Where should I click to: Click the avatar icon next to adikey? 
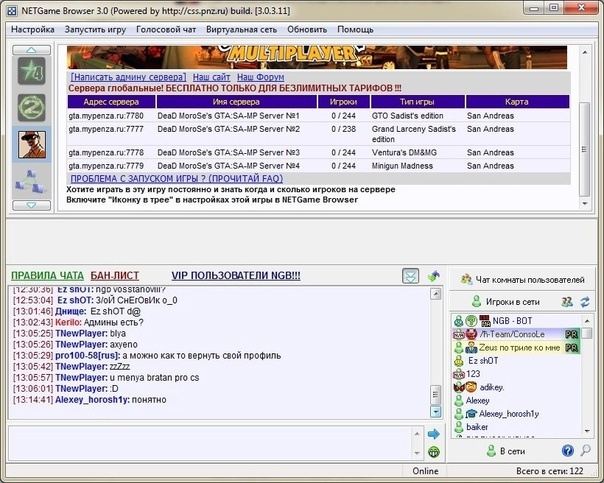(471, 387)
